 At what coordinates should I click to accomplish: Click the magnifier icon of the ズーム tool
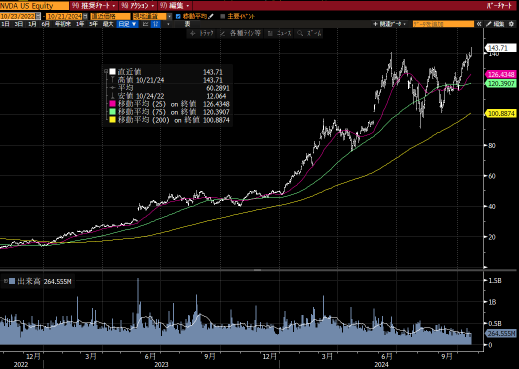[300, 33]
